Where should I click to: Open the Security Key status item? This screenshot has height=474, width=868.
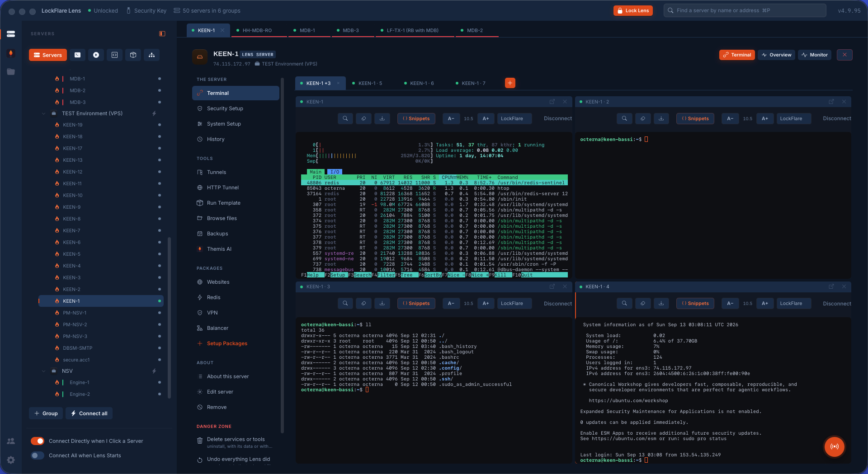(x=146, y=10)
